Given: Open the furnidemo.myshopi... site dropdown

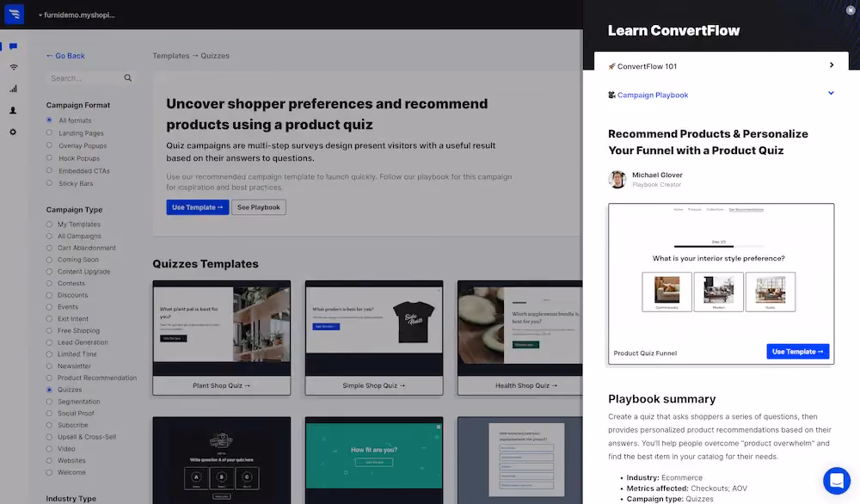Looking at the screenshot, I should click(77, 15).
